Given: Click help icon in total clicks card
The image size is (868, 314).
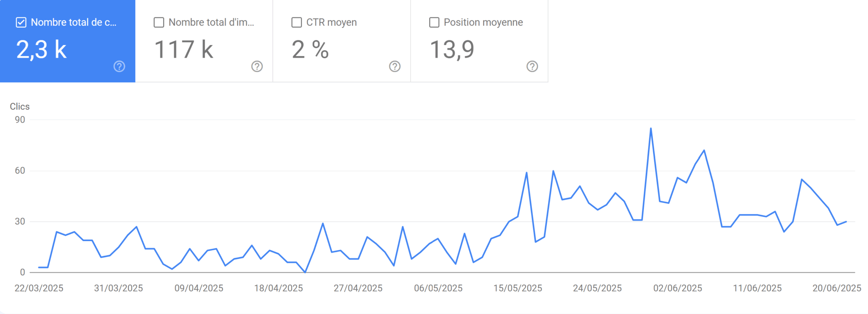Looking at the screenshot, I should (119, 66).
